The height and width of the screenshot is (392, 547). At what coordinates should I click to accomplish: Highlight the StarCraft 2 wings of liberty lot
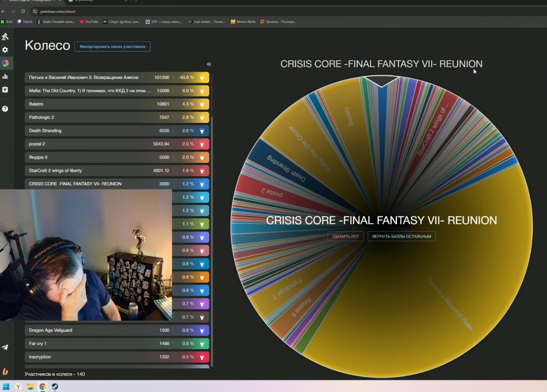pyautogui.click(x=202, y=170)
